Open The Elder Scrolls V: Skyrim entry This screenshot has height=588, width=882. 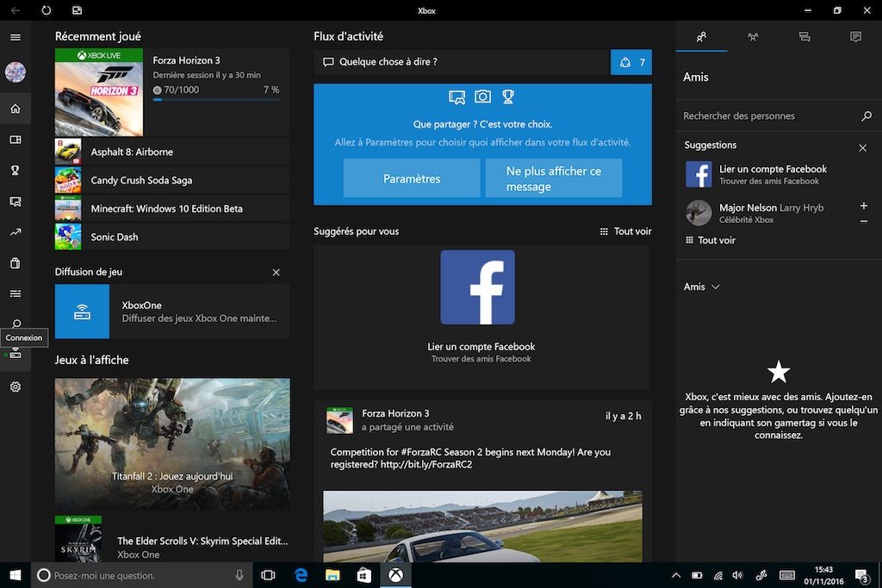tap(172, 539)
